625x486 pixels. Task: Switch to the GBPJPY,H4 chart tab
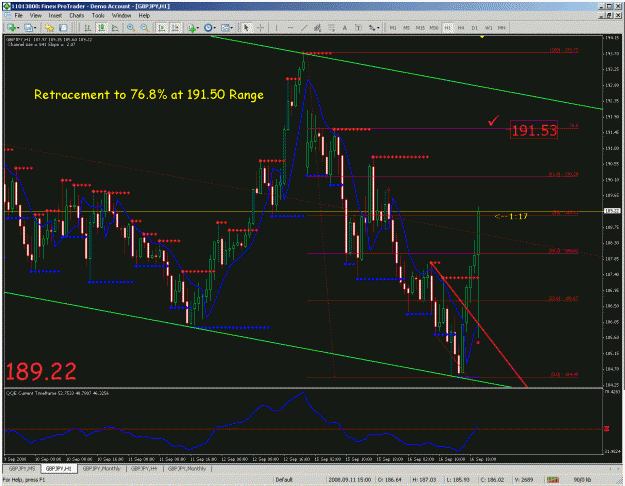[x=144, y=468]
